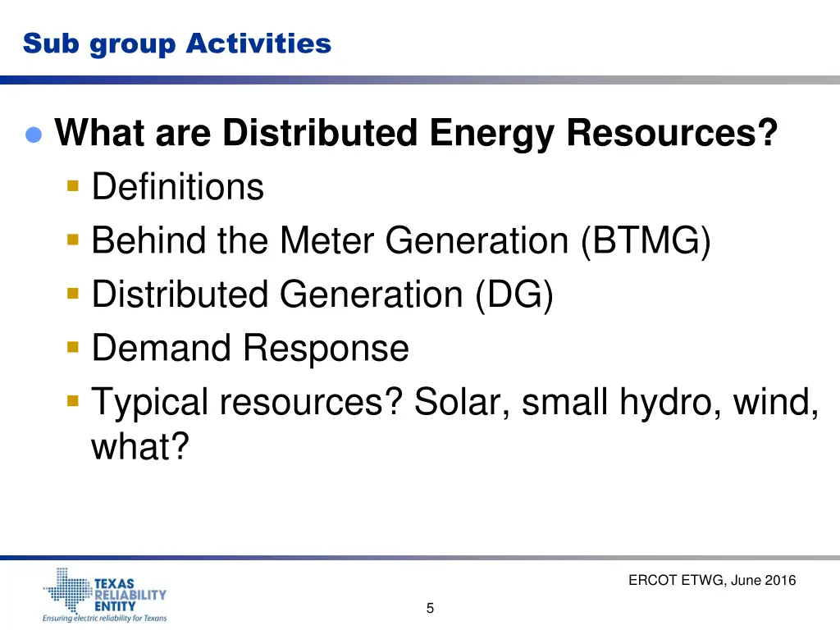Click 'Typical resources? Solar, small hydro, wind,' line

[454, 402]
